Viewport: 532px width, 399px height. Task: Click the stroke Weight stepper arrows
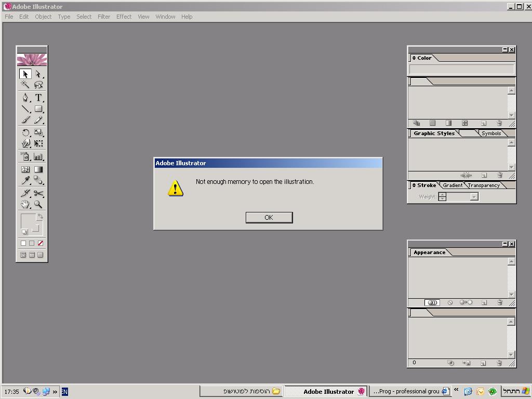click(x=442, y=197)
